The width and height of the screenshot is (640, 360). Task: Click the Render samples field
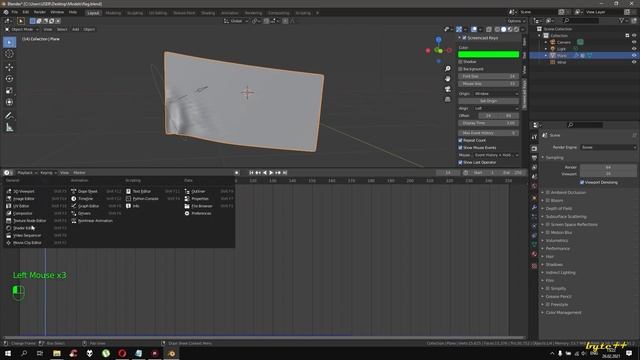tap(608, 167)
